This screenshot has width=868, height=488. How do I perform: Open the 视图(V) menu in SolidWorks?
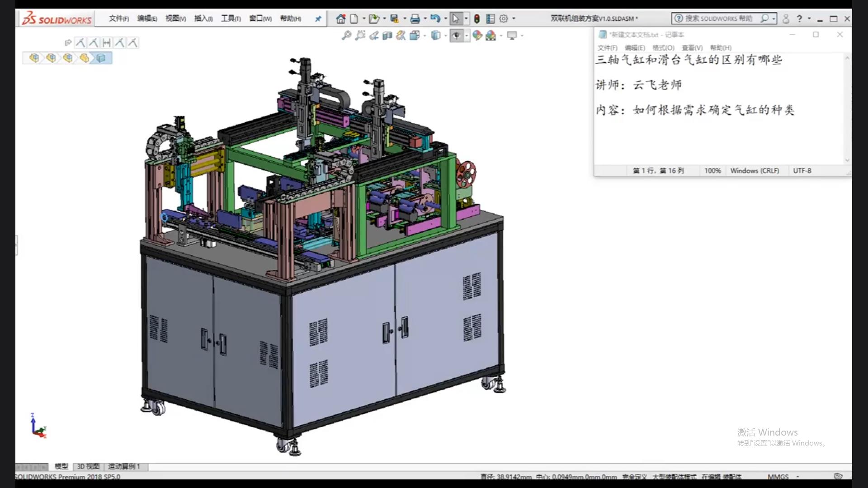[176, 19]
